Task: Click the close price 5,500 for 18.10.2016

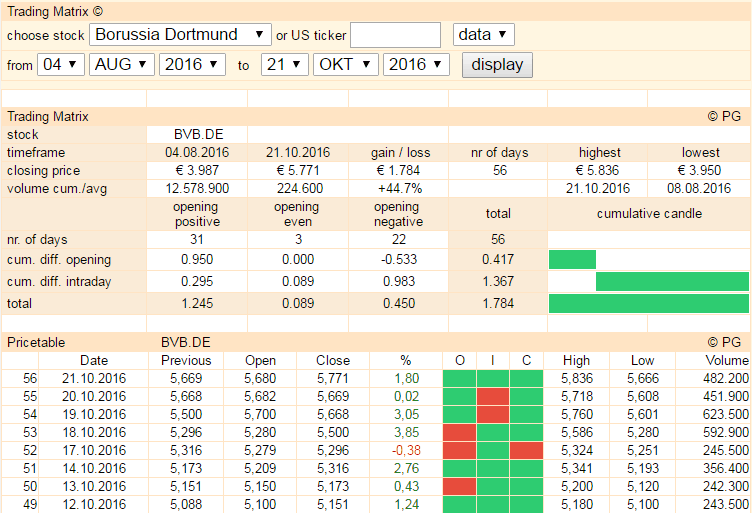Action: click(x=333, y=432)
